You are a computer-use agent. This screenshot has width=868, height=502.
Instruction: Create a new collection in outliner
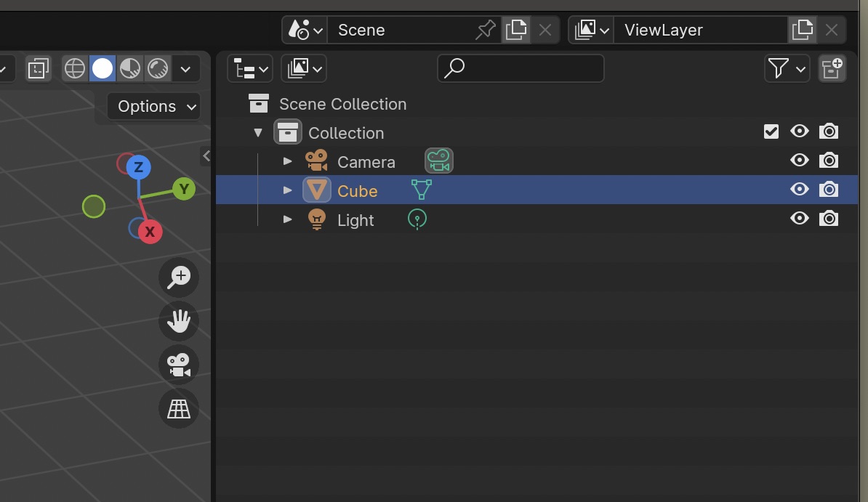click(x=832, y=68)
